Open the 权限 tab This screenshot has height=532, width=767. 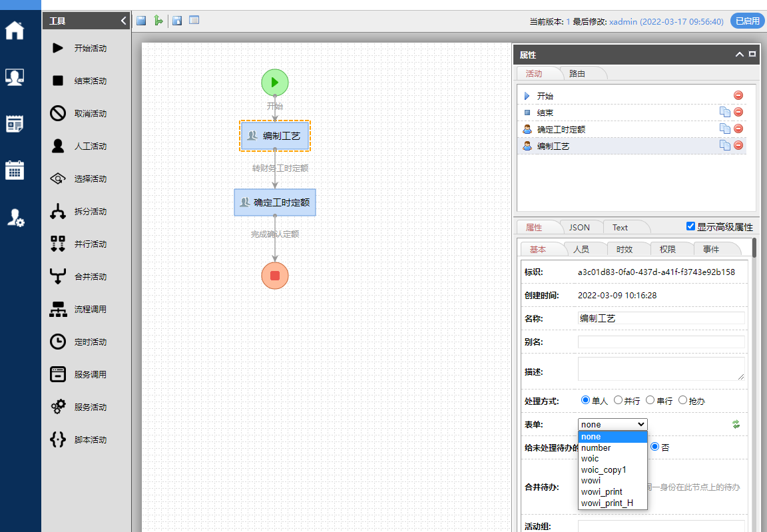668,250
